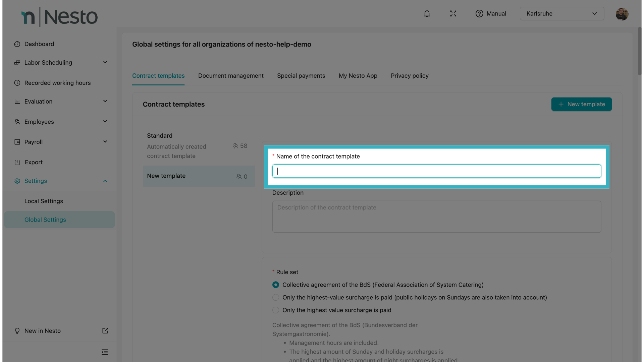
Task: Select highest-value surcharge with Sundays option
Action: point(276,297)
